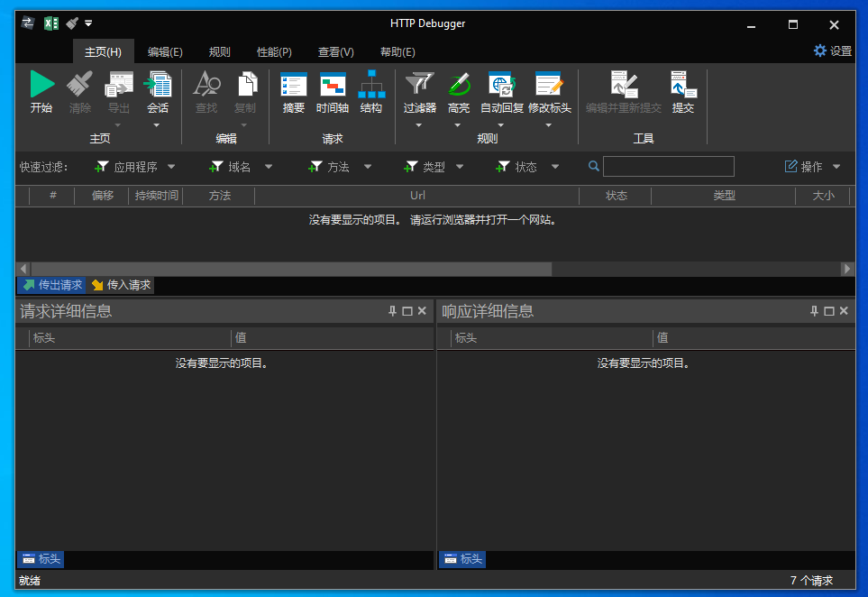
Task: Click the Url column header
Action: point(417,196)
